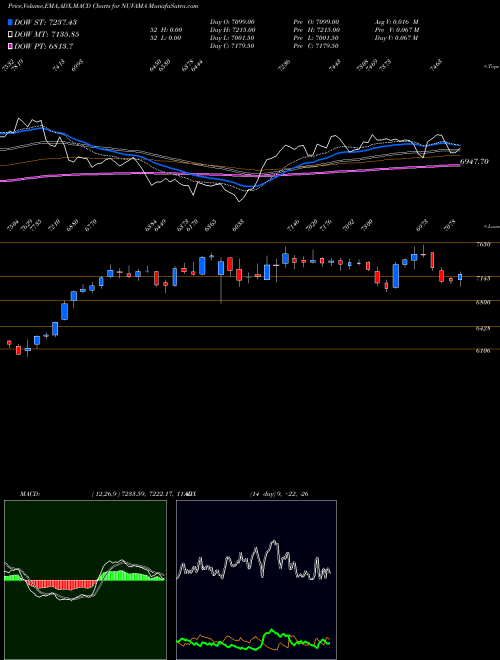Select the DOW MT: 7135.85 label
The image size is (500, 660).
pyautogui.click(x=47, y=34)
